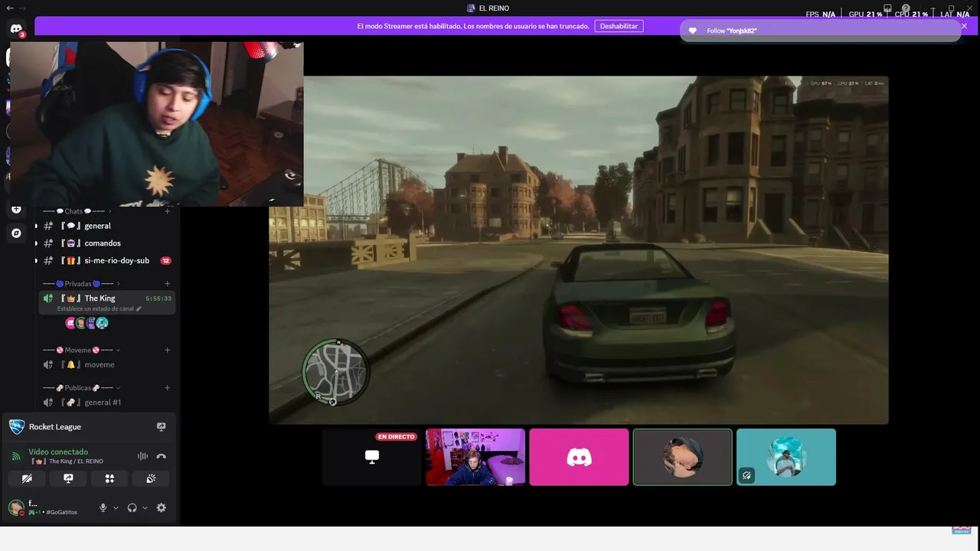Create a channel in Chats category
Image resolution: width=980 pixels, height=551 pixels.
tap(167, 210)
